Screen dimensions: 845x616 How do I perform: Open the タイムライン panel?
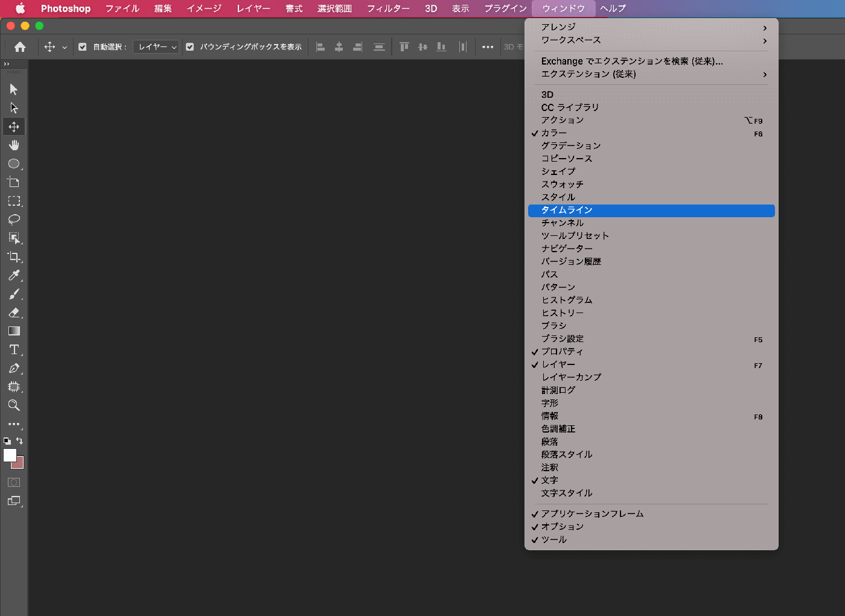[x=651, y=211]
